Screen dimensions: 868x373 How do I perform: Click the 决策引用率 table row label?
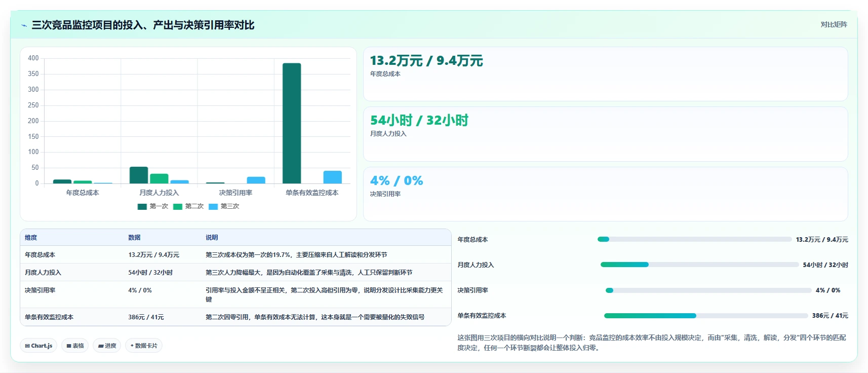coord(40,290)
